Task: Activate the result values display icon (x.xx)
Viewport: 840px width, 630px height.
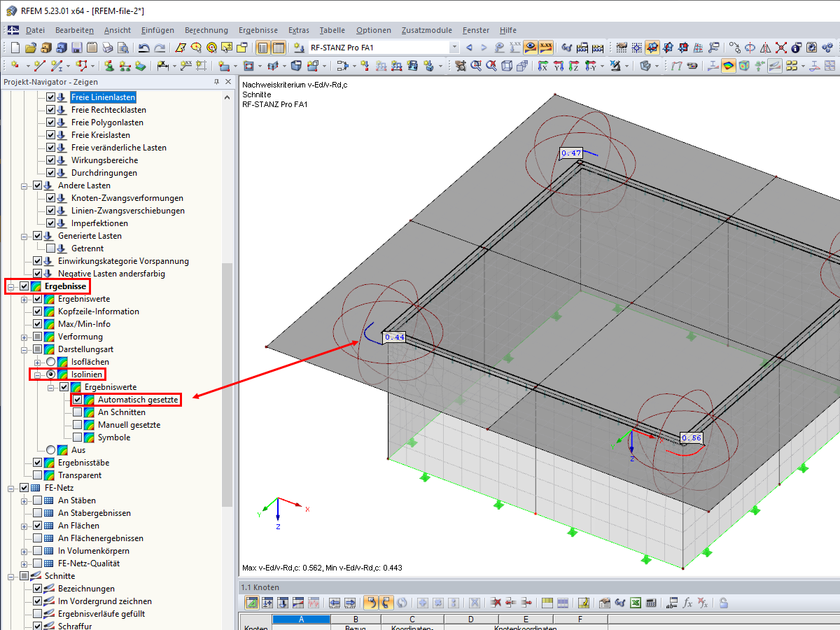Action: pyautogui.click(x=547, y=47)
